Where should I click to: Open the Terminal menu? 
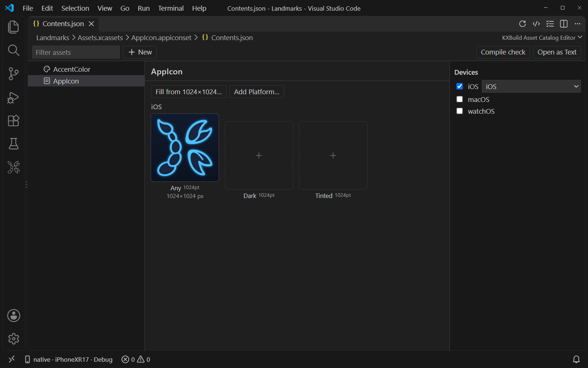(171, 8)
